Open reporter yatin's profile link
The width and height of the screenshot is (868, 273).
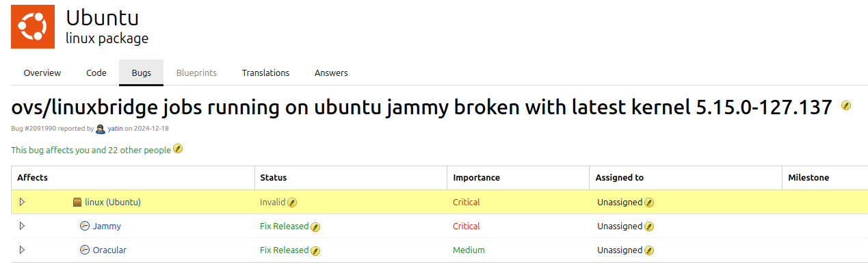[x=115, y=129]
